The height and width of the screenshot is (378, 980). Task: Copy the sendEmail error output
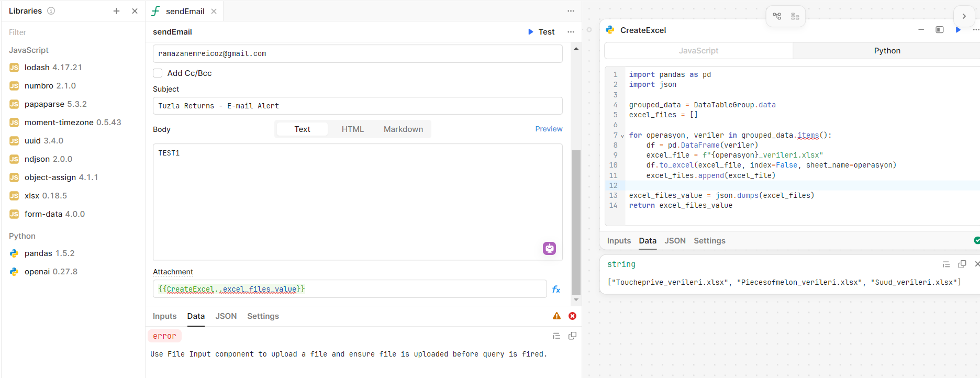tap(572, 336)
